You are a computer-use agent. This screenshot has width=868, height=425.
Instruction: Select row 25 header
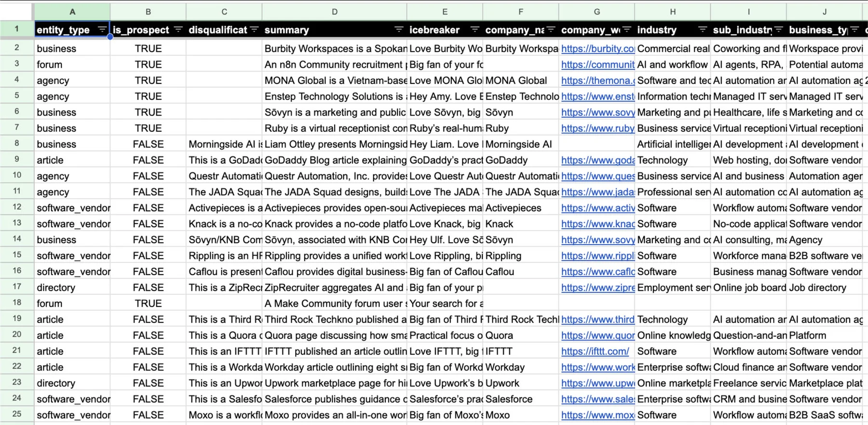17,414
